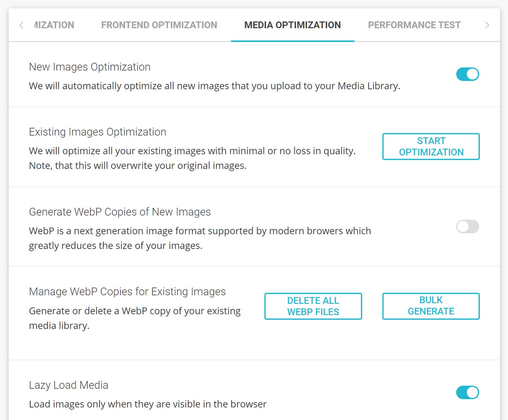The height and width of the screenshot is (420, 508).
Task: Switch to the Frontend Optimization tab
Action: coord(159,25)
